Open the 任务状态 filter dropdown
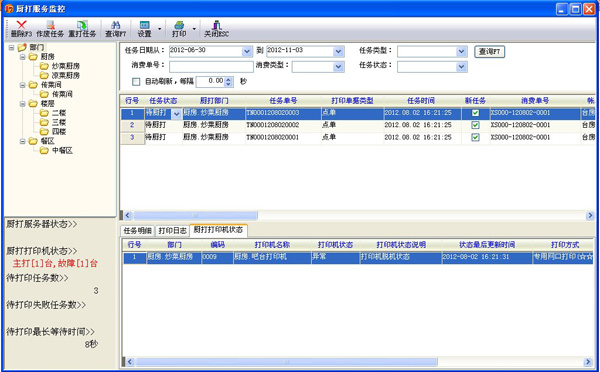Screen dimensions: 600x372 click(461, 67)
